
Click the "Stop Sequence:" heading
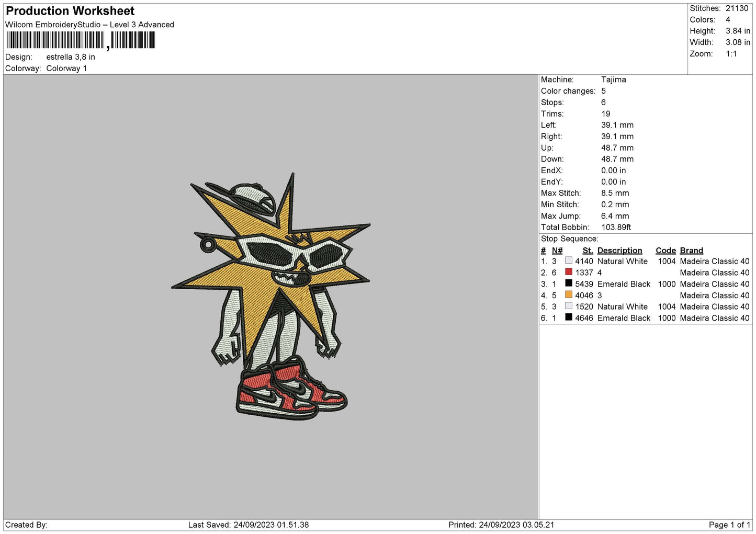[x=569, y=239]
